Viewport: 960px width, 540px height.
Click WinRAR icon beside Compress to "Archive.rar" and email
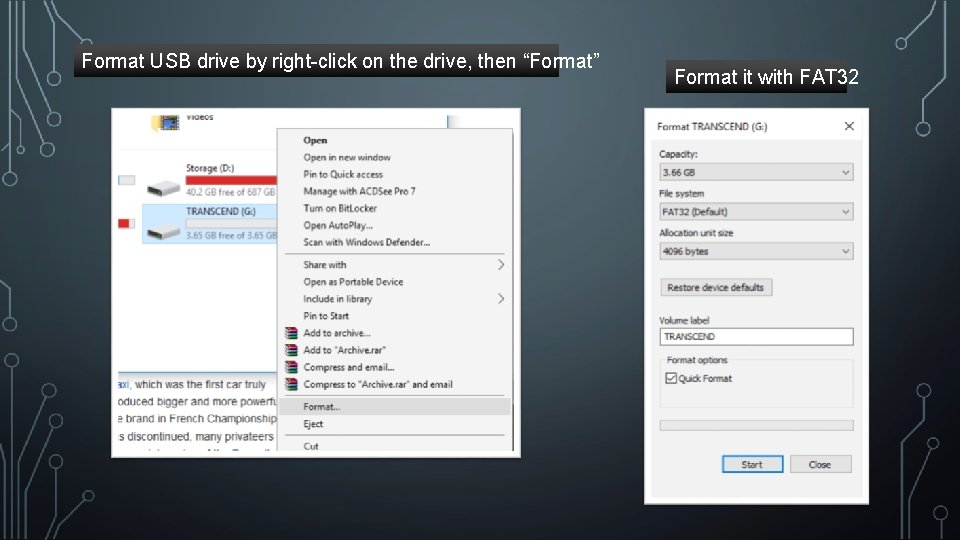(x=291, y=384)
